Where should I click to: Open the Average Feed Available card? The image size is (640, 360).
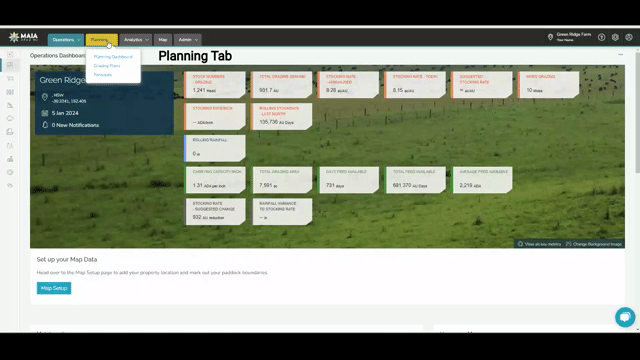coord(482,180)
